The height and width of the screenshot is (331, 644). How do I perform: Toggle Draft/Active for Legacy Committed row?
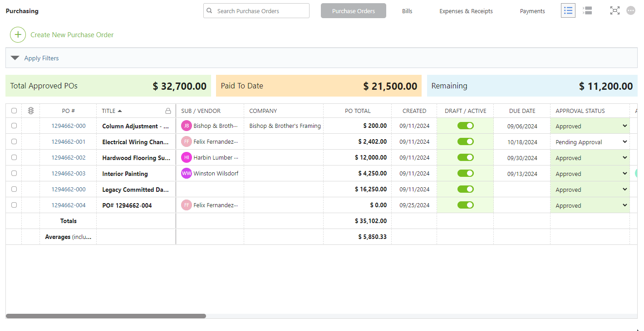pos(465,189)
